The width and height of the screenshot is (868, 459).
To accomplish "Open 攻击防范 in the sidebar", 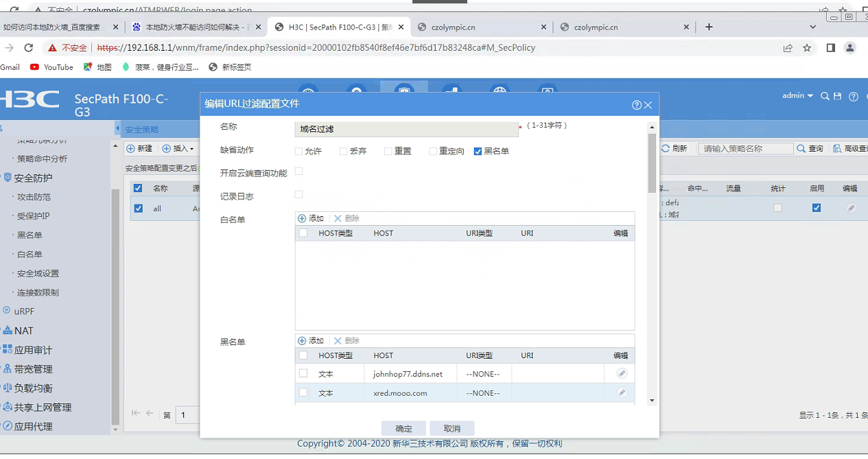I will [34, 197].
